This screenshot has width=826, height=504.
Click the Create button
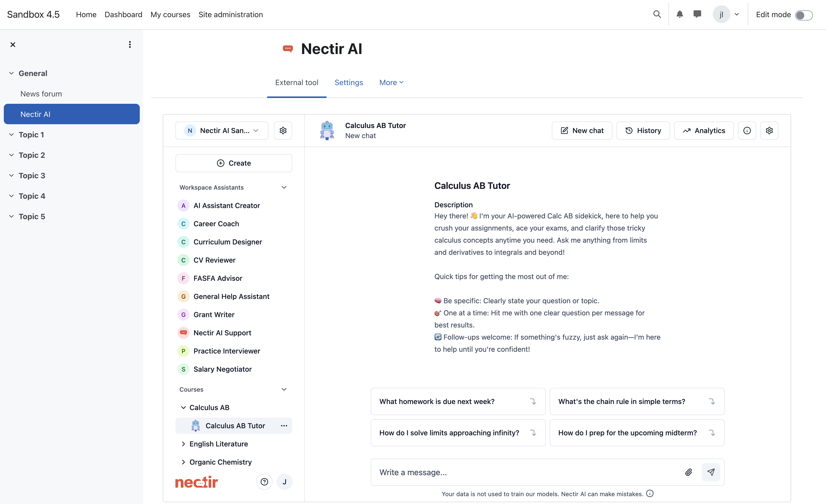[x=234, y=163]
